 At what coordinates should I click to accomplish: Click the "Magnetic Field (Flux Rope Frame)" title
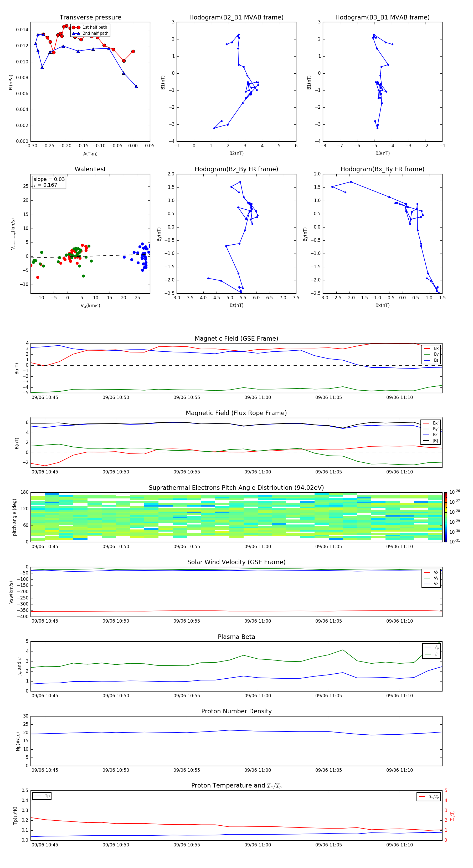point(236,413)
